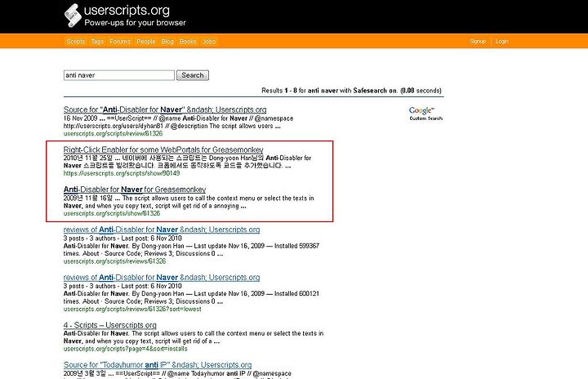588x379 pixels.
Task: Click the userscripts.org/scripts/reviews/61326 URL
Action: click(114, 261)
